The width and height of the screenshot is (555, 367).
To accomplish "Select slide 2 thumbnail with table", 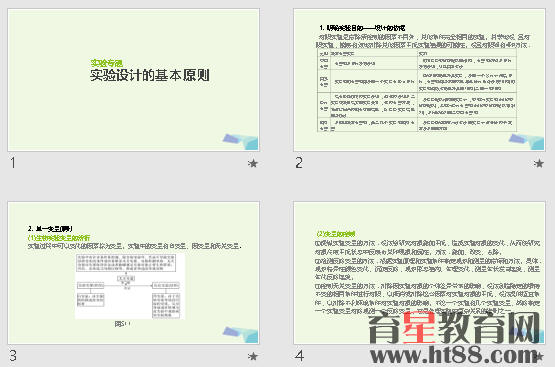I will coord(419,80).
